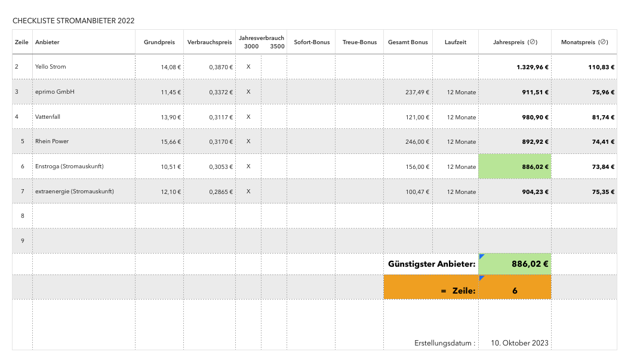Select Rhein Power's Gesamt Bonus 246,00 € cell
This screenshot has height=364, width=643.
408,142
